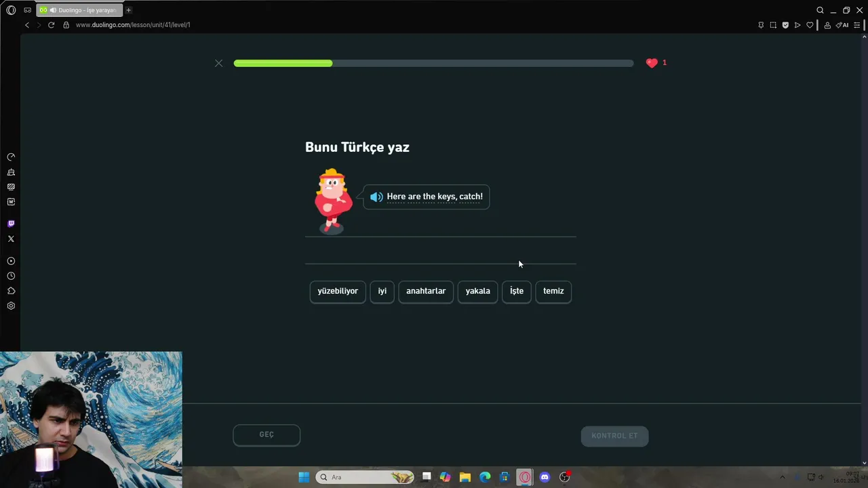Click the word 'catch!' in the sentence
The image size is (868, 488).
tap(471, 197)
